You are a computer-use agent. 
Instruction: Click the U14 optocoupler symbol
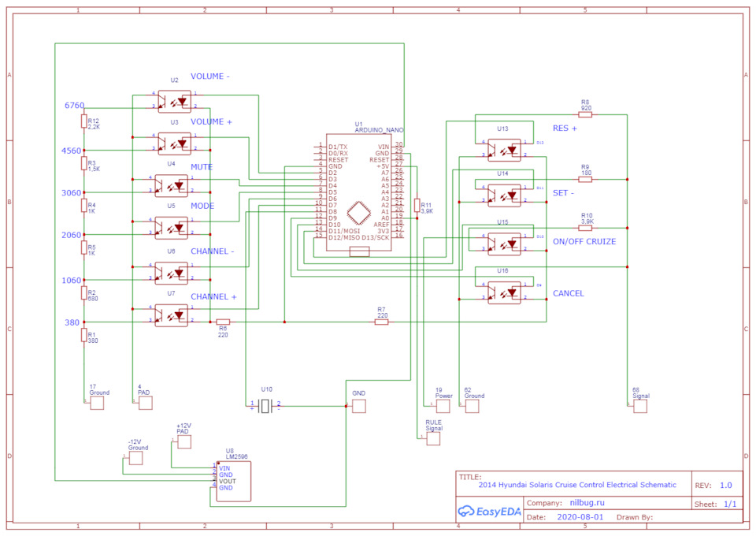pyautogui.click(x=504, y=195)
